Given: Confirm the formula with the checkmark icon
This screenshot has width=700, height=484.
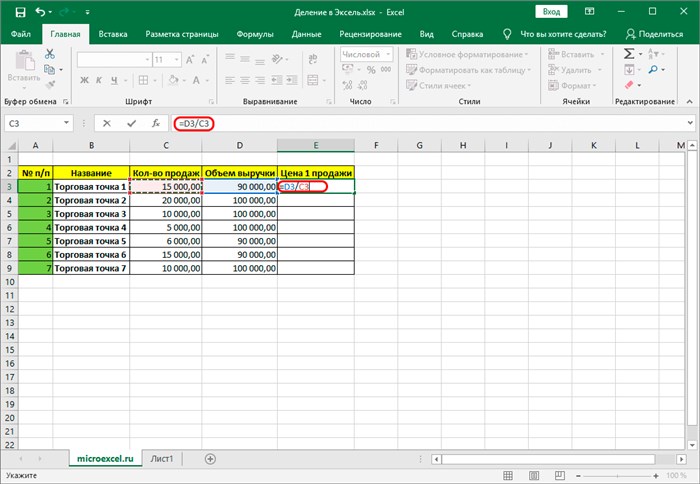Looking at the screenshot, I should 131,123.
